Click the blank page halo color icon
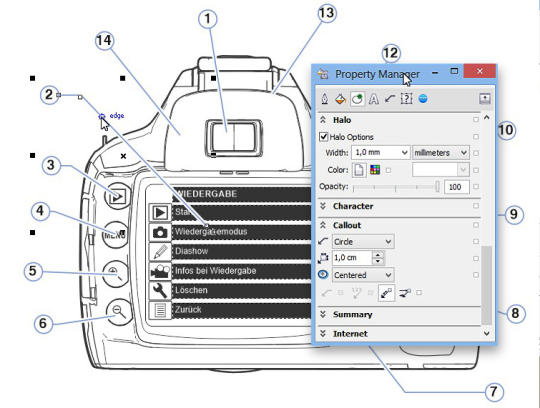 (x=359, y=170)
